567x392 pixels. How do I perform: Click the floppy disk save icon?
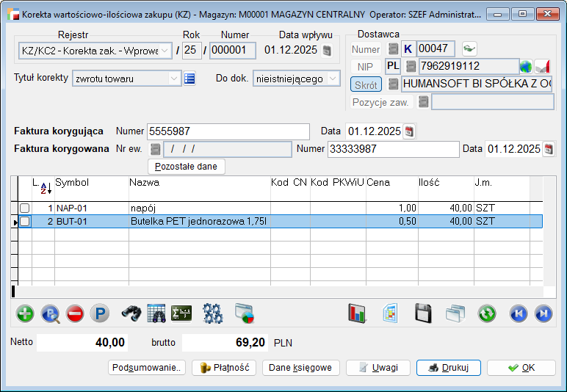[424, 314]
